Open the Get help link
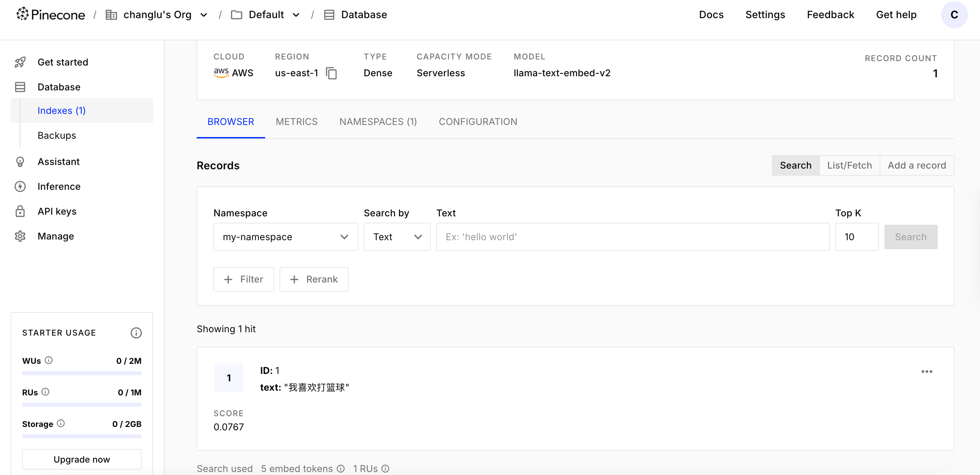The width and height of the screenshot is (980, 475). (896, 14)
